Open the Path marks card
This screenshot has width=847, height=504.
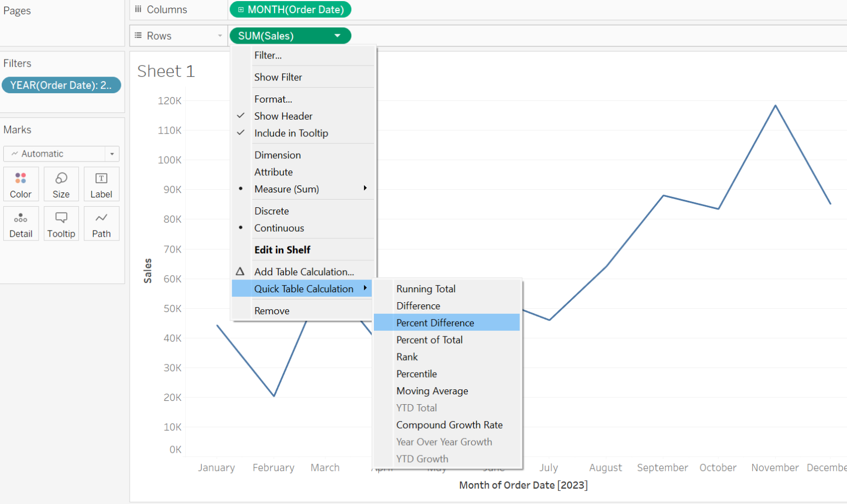click(101, 223)
